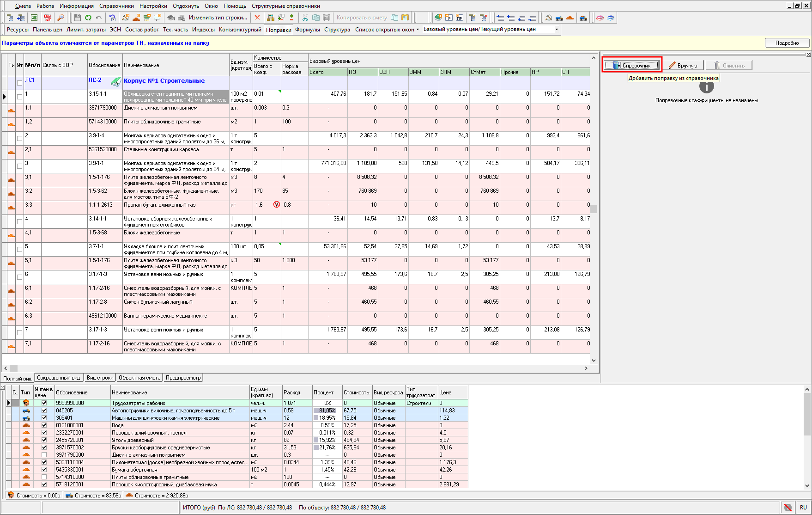Click the main table horizontal scrollbar right arrow
812x515 pixels.
click(x=586, y=368)
